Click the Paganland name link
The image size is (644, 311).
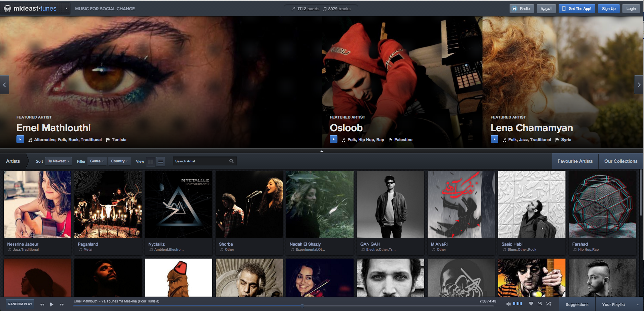(x=88, y=244)
